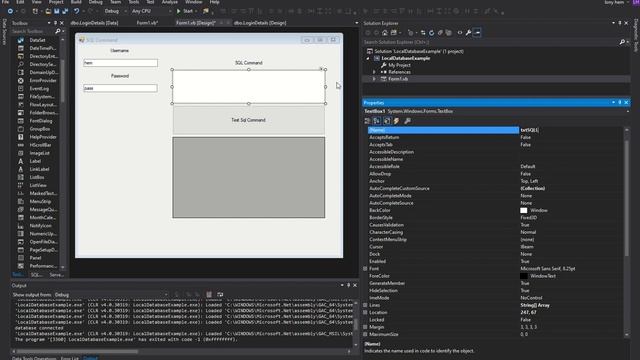Pin the Toolbox panel with auto-hide
This screenshot has width=640, height=360.
tap(56, 23)
